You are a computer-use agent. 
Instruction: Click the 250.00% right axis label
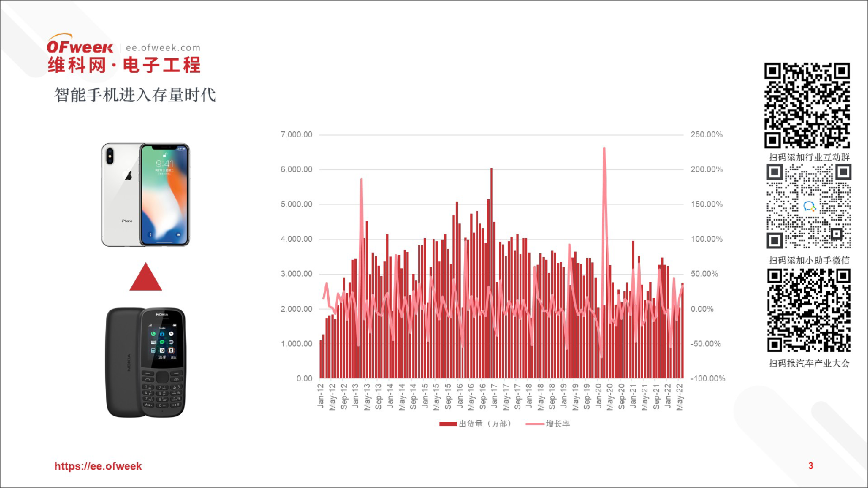tap(706, 134)
